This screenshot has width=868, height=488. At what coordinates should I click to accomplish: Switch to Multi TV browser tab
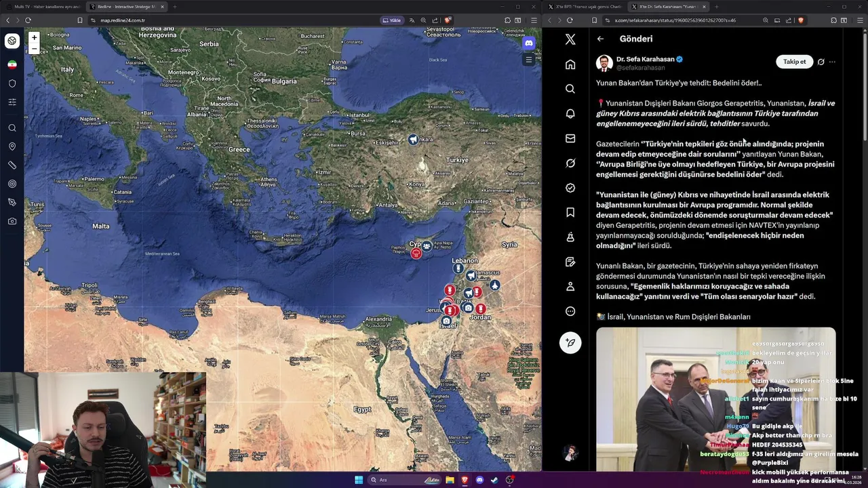[x=43, y=7]
